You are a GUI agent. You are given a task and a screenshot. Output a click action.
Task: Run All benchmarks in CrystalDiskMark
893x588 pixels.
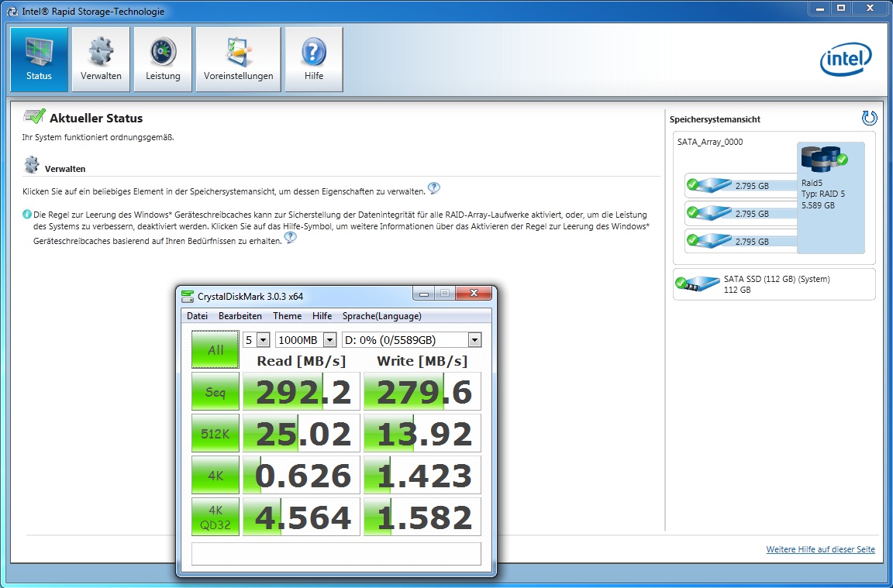215,349
